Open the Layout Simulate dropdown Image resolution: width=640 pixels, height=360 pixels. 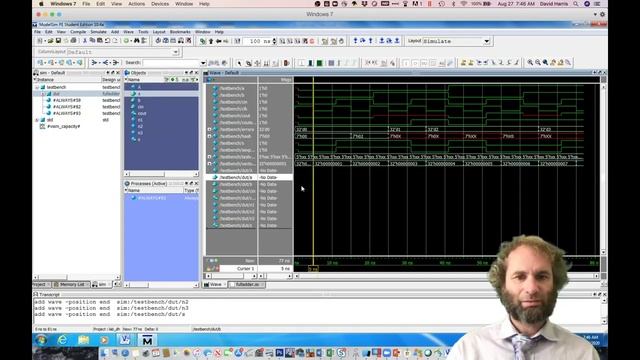click(487, 41)
